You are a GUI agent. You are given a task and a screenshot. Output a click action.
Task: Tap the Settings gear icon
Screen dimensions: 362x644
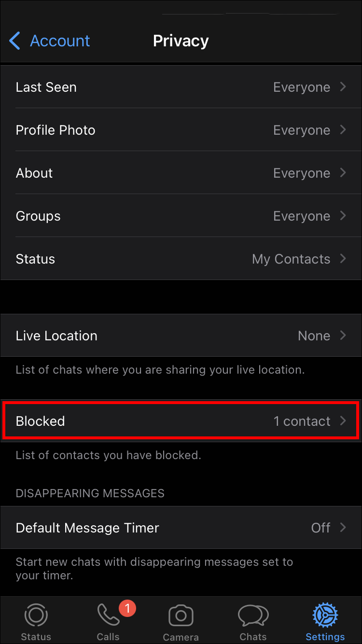click(x=325, y=616)
